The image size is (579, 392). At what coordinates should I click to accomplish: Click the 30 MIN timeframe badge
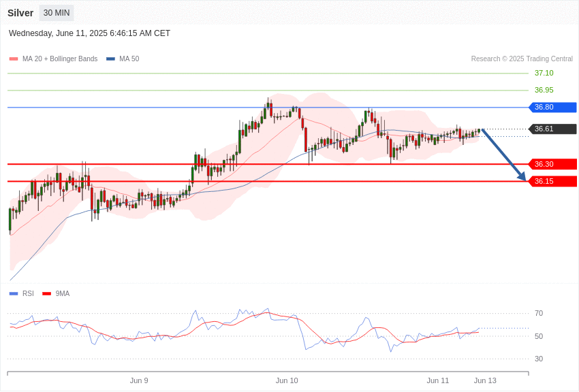(57, 13)
